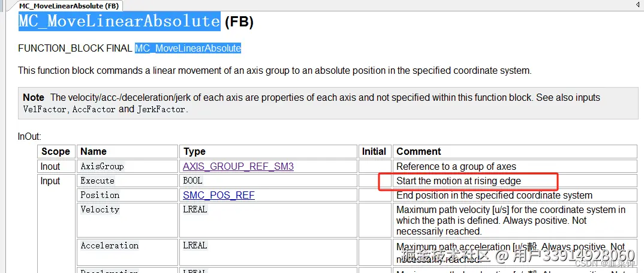Click the BOOL type of Execute
Viewport: 644px width, 273px height.
(192, 181)
